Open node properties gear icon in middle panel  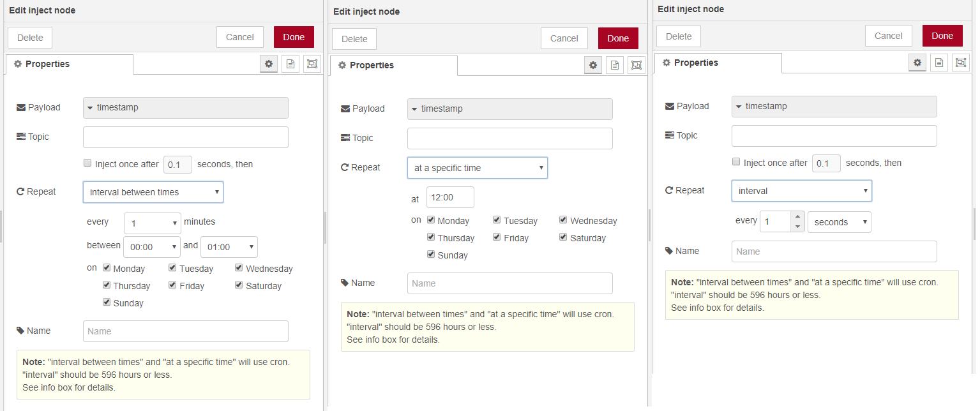[x=593, y=65]
